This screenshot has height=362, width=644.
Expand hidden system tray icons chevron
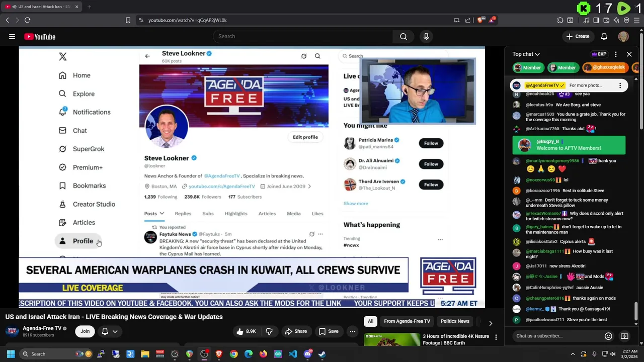tap(573, 354)
